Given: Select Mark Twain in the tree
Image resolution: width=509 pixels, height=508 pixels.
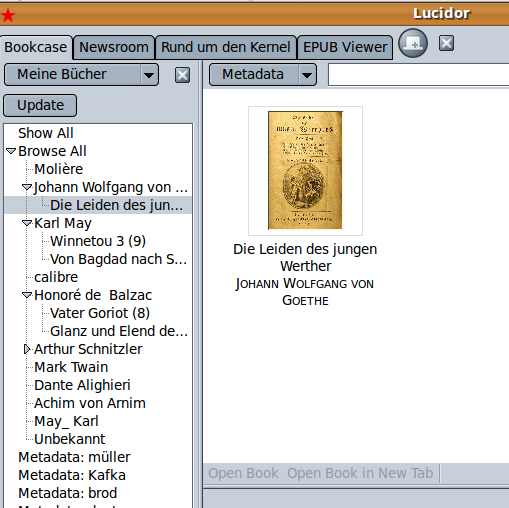Looking at the screenshot, I should tap(71, 367).
